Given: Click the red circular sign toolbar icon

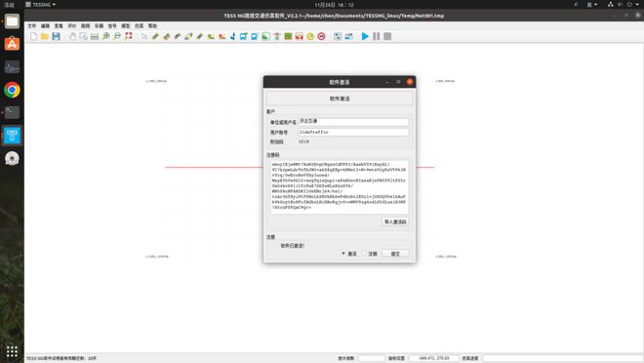Looking at the screenshot, I should (321, 36).
